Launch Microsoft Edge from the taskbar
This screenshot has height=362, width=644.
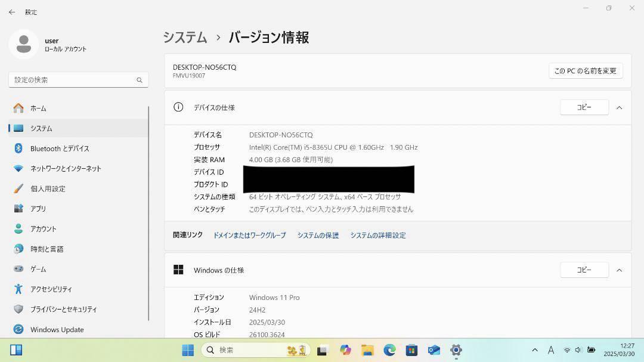tap(389, 350)
